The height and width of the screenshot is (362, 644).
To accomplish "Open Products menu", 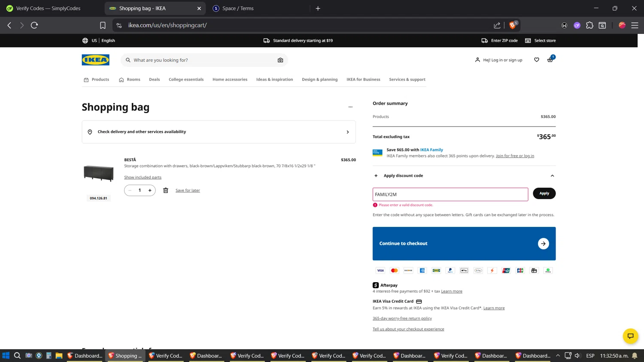I will click(x=97, y=79).
